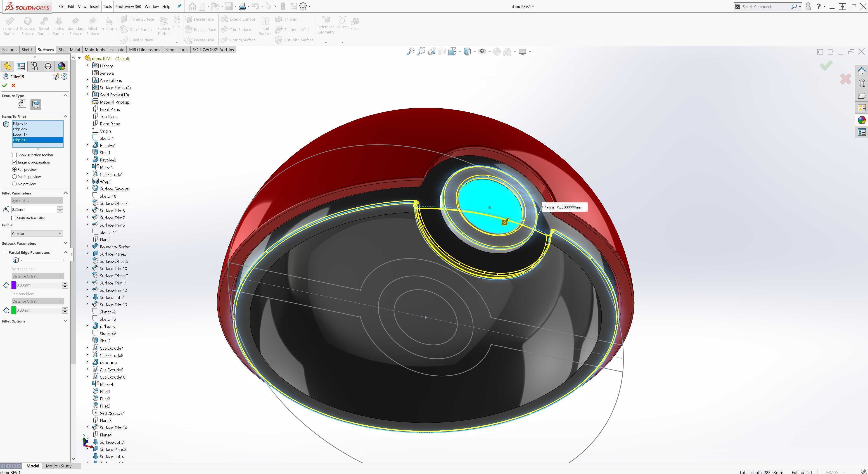Image resolution: width=868 pixels, height=474 pixels.
Task: Open the DisplayManager color ball tab
Action: pyautogui.click(x=61, y=66)
